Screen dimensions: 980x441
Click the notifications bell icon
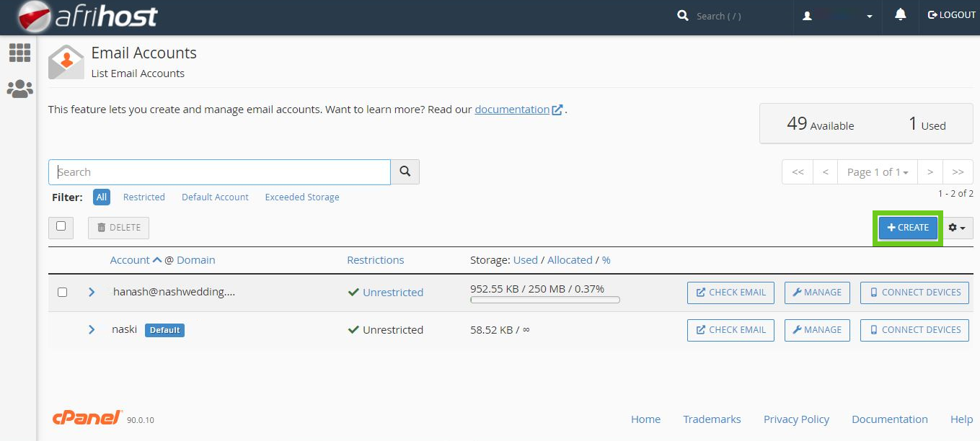(900, 15)
